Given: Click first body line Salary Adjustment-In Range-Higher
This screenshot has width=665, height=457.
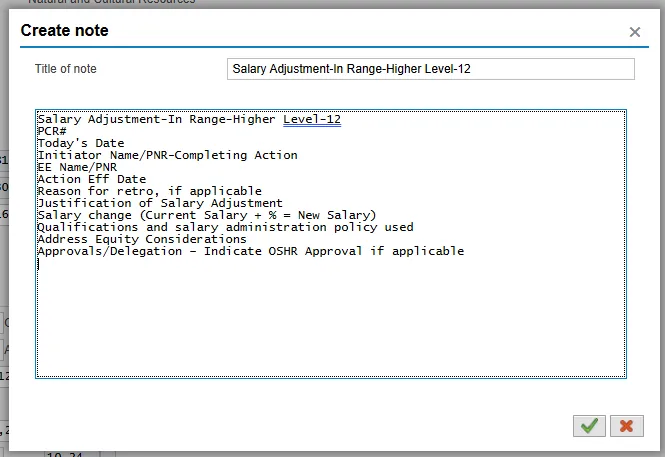Looking at the screenshot, I should pyautogui.click(x=157, y=120).
